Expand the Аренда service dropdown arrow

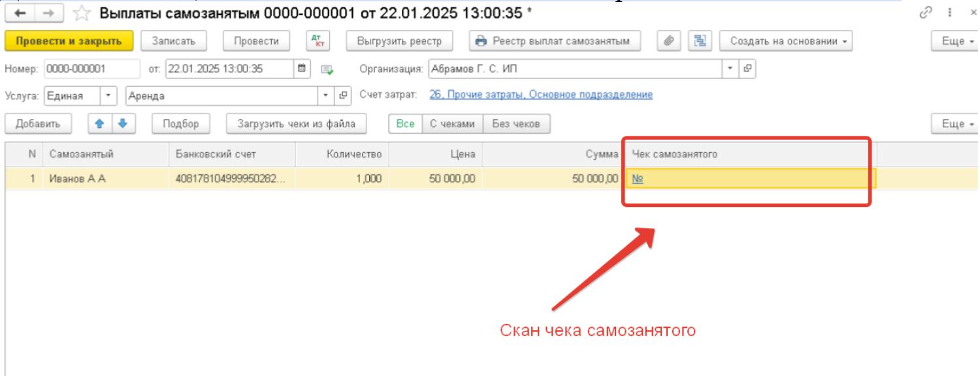pyautogui.click(x=327, y=96)
